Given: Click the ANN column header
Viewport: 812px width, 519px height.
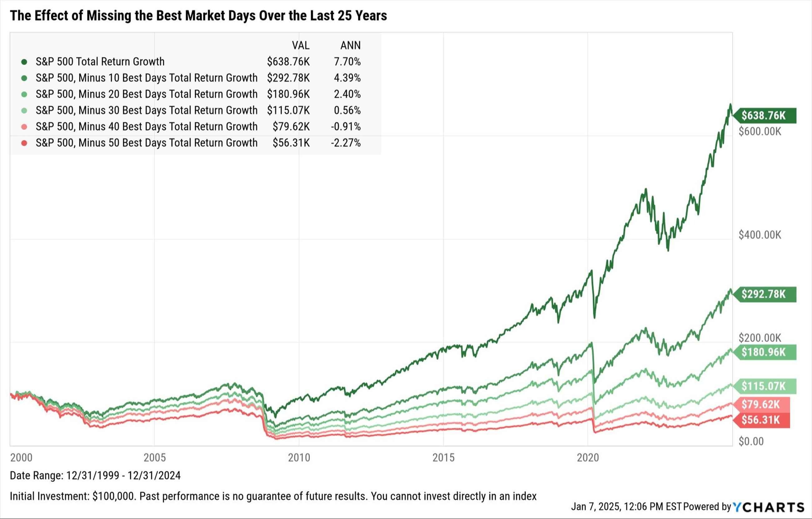Looking at the screenshot, I should pyautogui.click(x=350, y=45).
